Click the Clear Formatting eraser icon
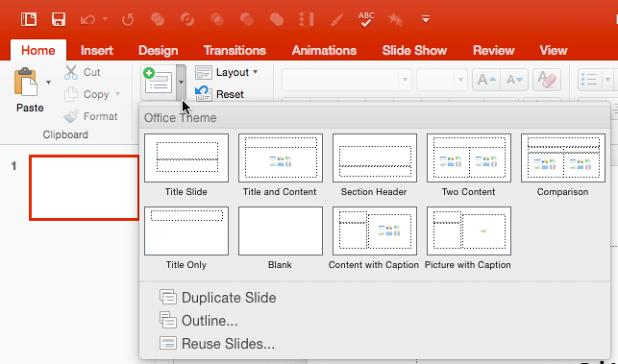618x364 pixels. click(547, 80)
